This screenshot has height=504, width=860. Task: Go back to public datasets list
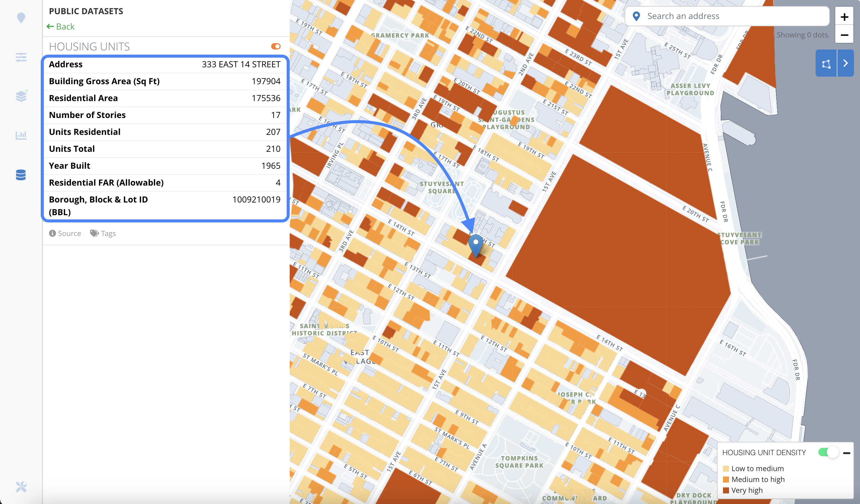coord(60,27)
